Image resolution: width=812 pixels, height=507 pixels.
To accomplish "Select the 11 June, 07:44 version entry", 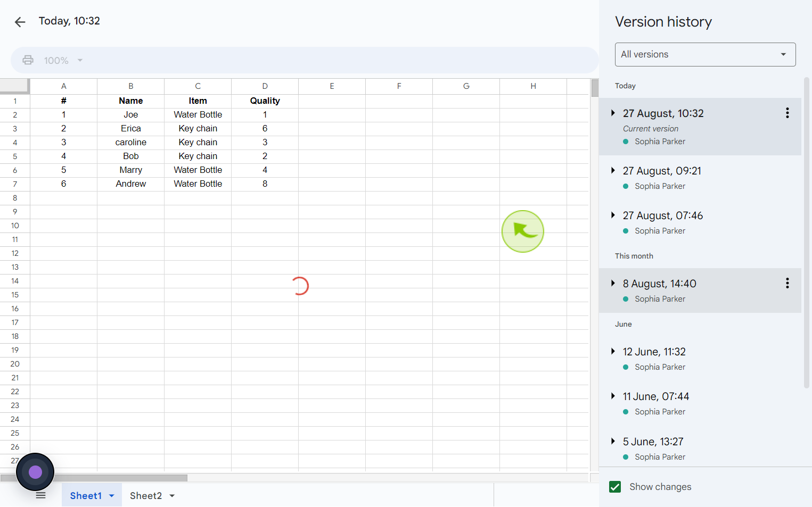I will pos(700,403).
